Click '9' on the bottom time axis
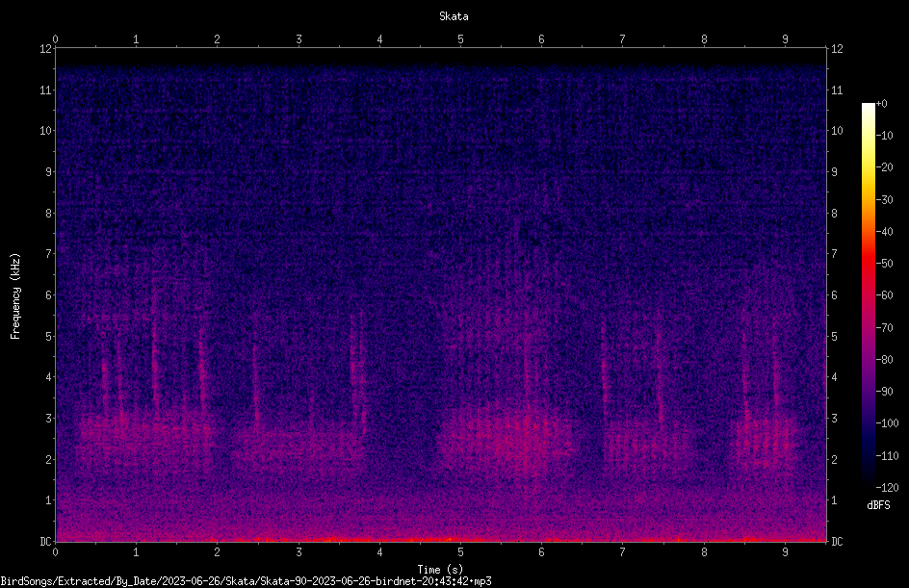 tap(785, 552)
